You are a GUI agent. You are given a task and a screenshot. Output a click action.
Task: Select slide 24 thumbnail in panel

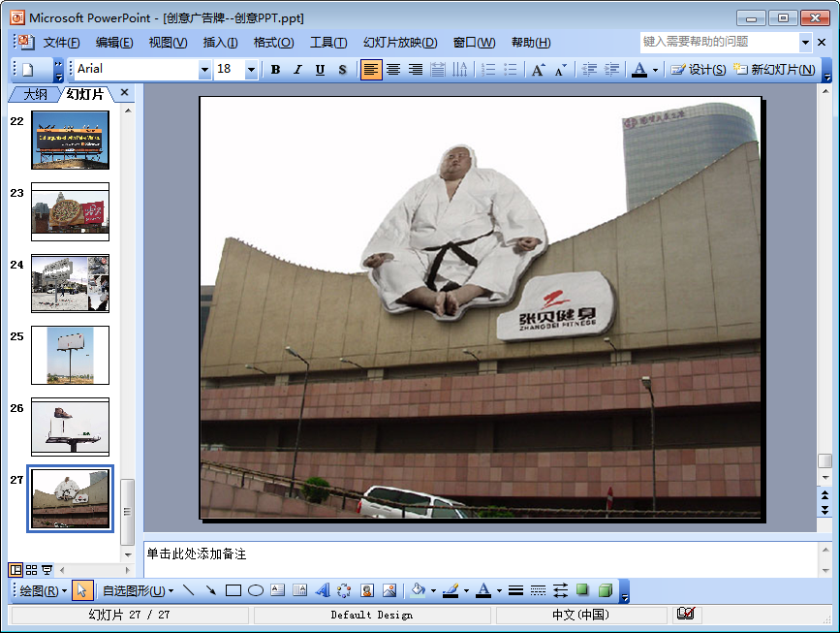click(x=70, y=283)
